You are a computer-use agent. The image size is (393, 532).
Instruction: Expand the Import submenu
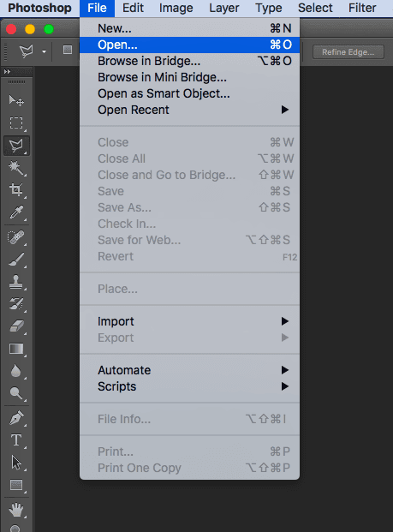pos(189,321)
